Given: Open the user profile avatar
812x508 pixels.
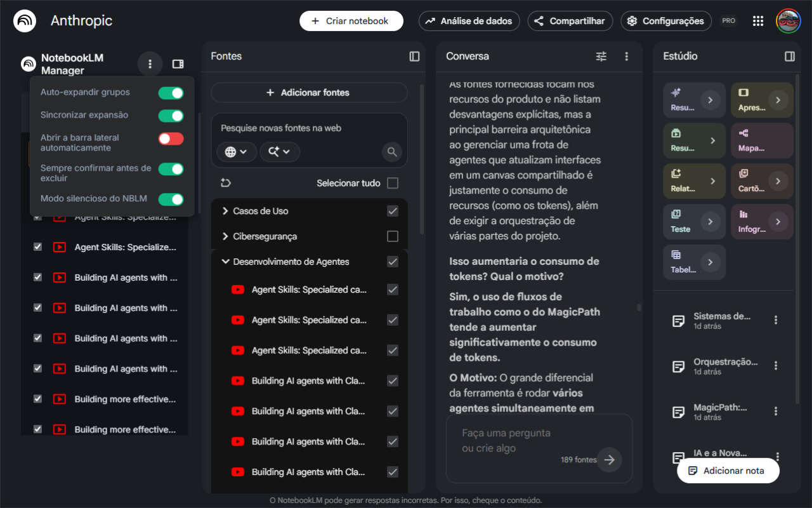Looking at the screenshot, I should (789, 21).
